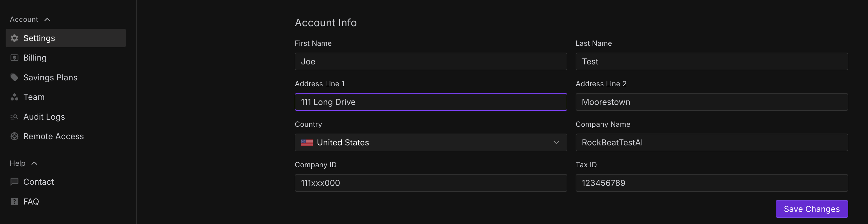Click the Tax ID input field
868x224 pixels.
pos(711,183)
